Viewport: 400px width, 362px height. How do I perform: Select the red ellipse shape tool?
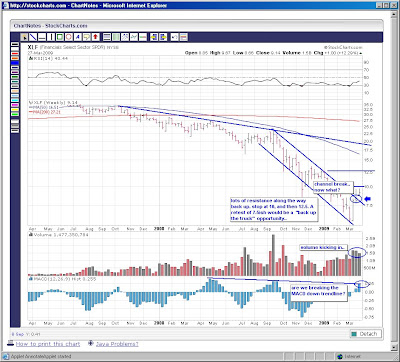point(69,37)
